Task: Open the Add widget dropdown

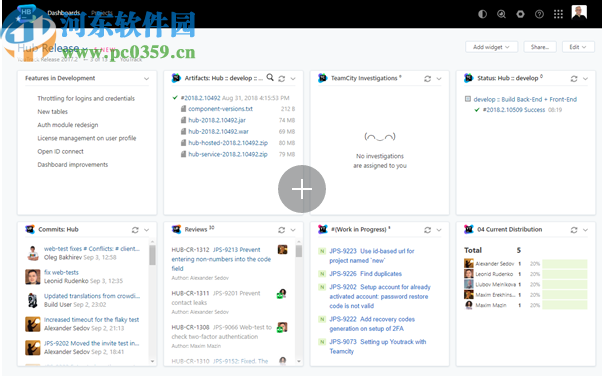Action: [x=491, y=47]
